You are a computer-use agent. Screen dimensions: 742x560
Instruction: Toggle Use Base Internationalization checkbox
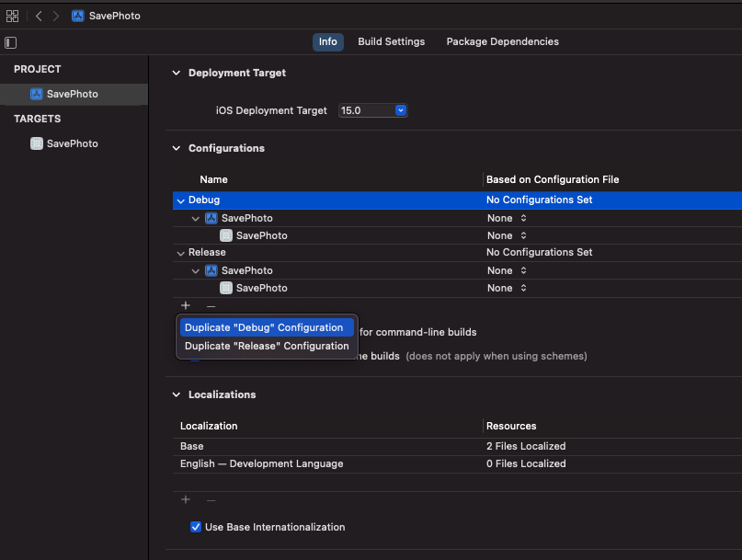click(196, 527)
